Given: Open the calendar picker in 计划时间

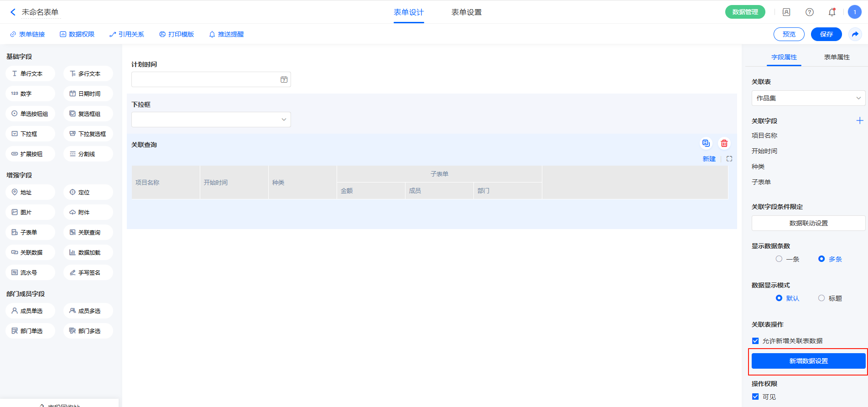Looking at the screenshot, I should (x=284, y=79).
